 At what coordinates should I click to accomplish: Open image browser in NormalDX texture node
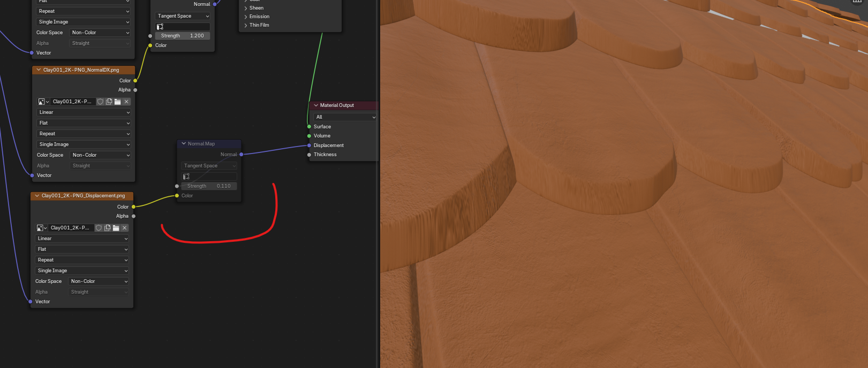(43, 102)
